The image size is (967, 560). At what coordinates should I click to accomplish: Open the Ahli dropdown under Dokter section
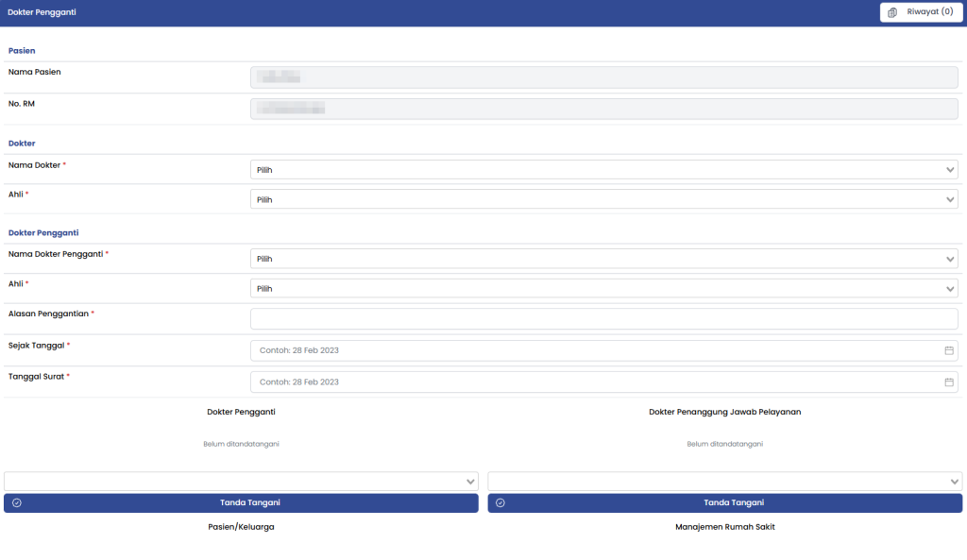tap(603, 199)
